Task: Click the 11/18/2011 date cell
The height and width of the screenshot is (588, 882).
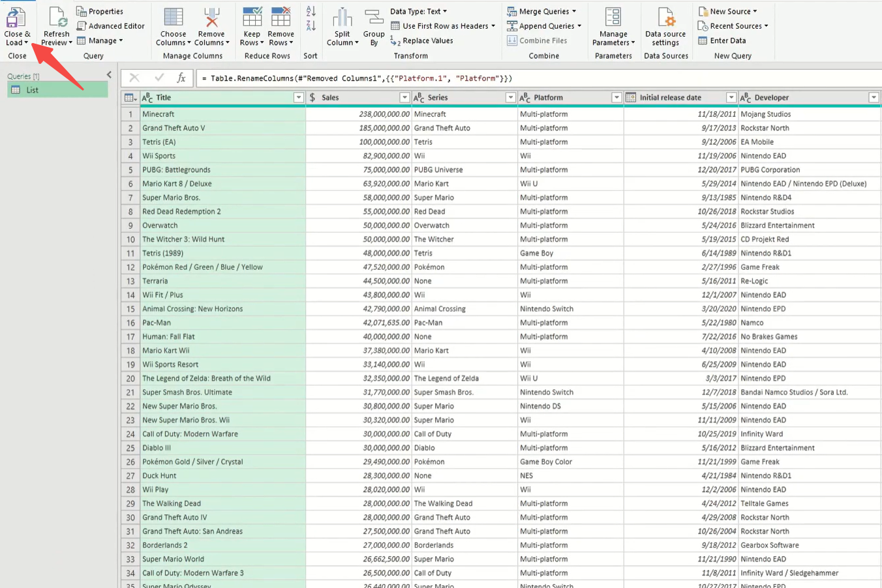Action: click(x=680, y=114)
